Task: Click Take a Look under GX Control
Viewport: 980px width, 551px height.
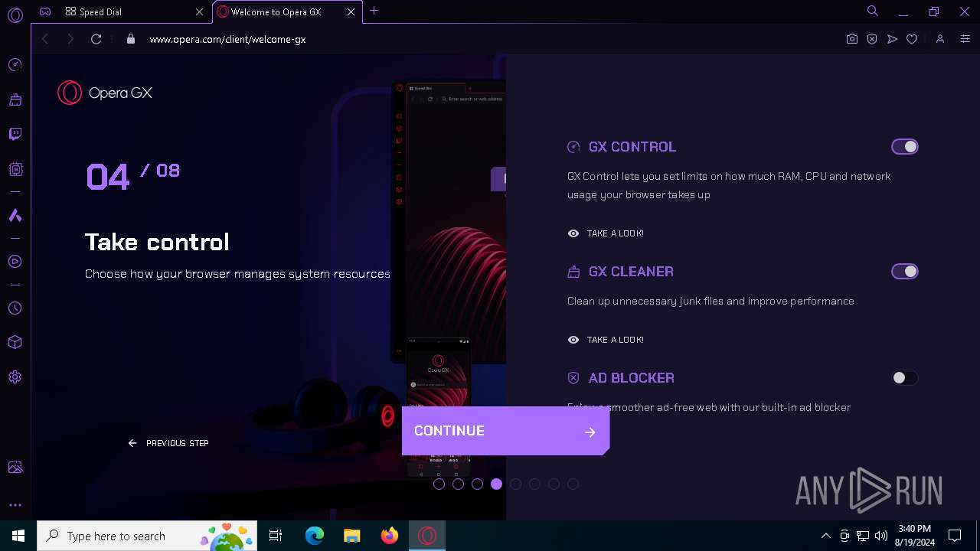Action: 606,233
